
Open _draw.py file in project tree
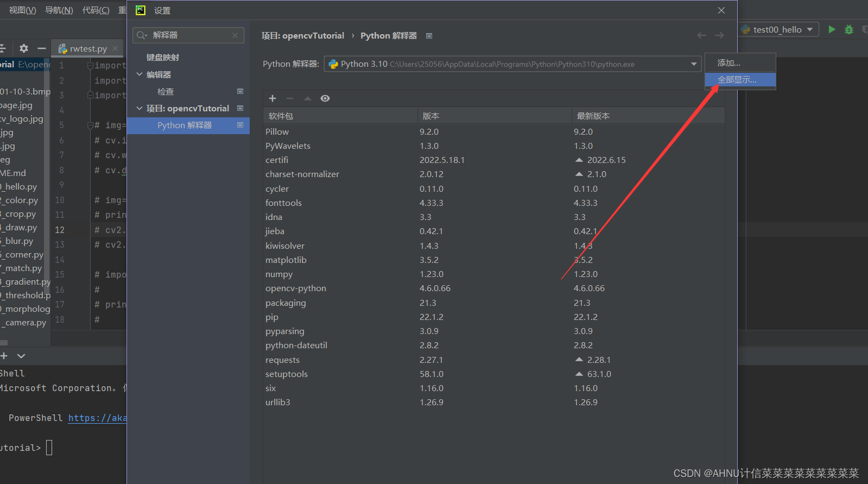tap(19, 227)
